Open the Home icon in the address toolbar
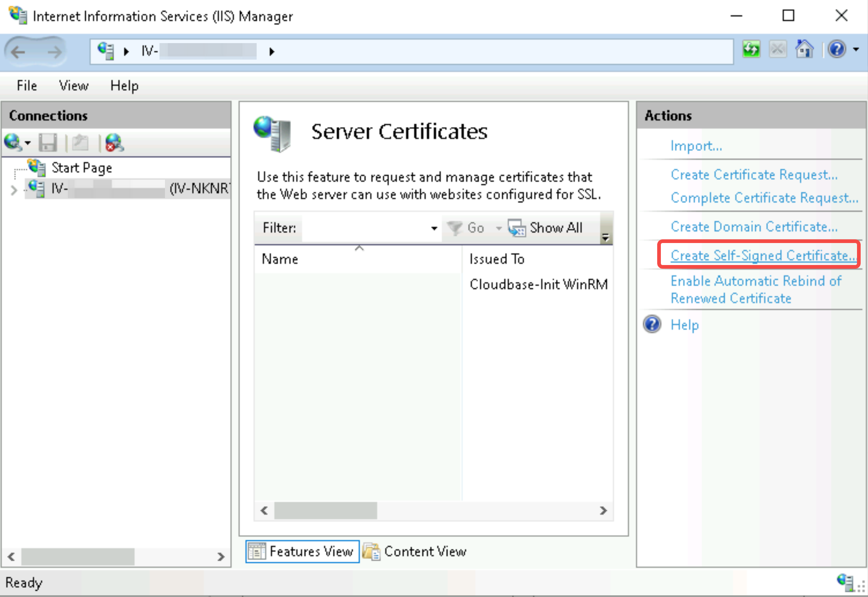 pyautogui.click(x=804, y=49)
